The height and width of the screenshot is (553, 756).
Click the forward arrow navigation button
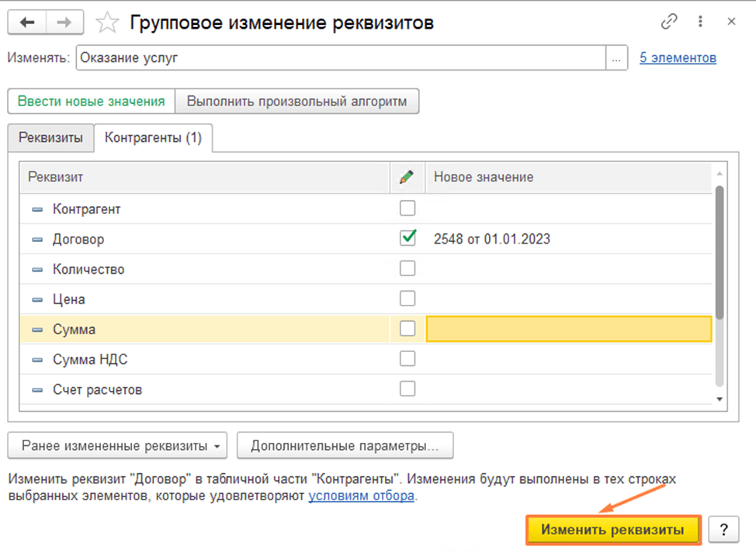tap(64, 22)
